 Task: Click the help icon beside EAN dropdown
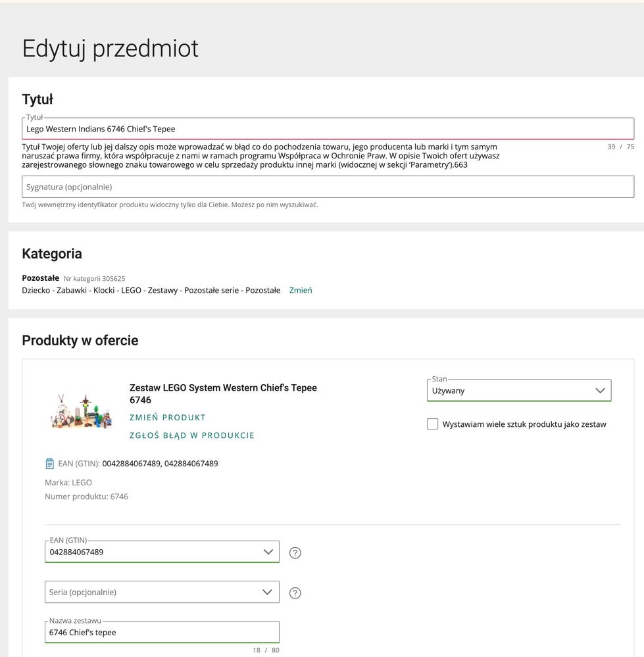point(295,553)
